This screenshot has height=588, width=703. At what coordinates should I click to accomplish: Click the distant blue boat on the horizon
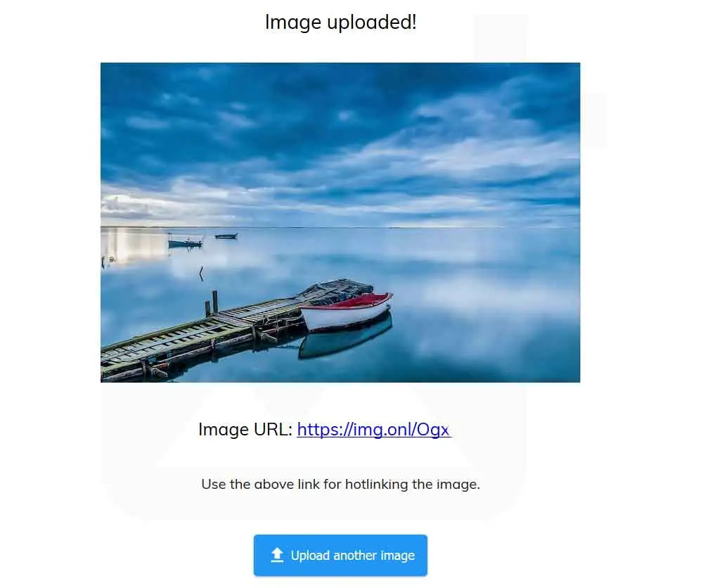[185, 243]
